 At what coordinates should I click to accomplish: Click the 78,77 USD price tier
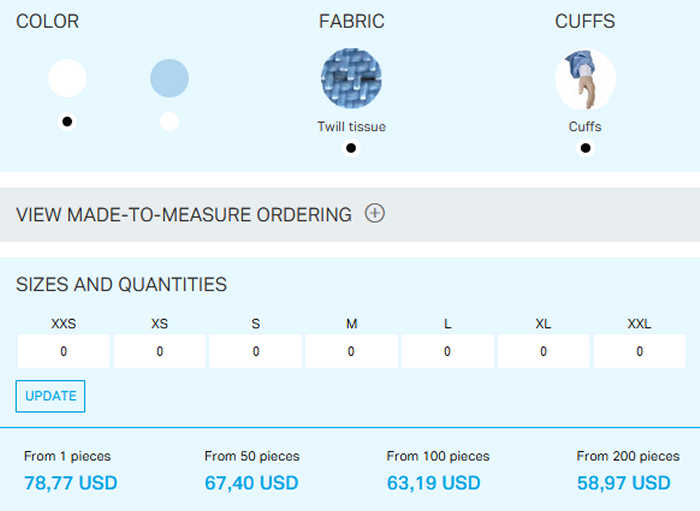click(71, 483)
